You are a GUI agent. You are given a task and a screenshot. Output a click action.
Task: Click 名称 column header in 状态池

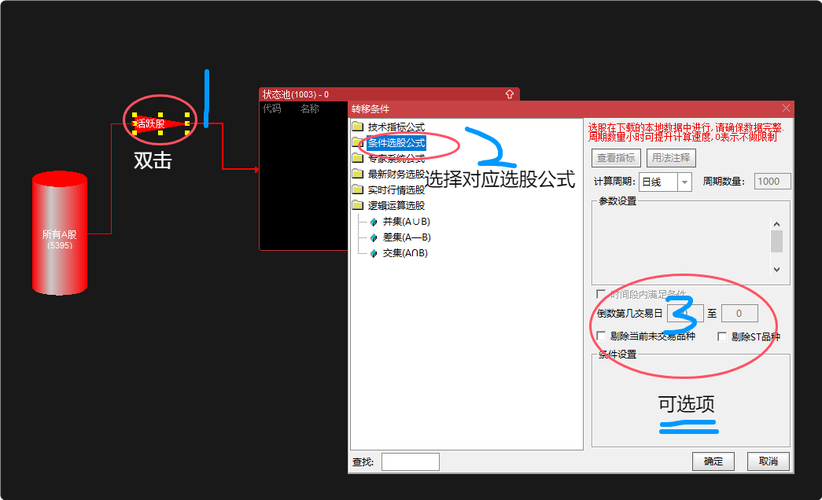[x=310, y=108]
